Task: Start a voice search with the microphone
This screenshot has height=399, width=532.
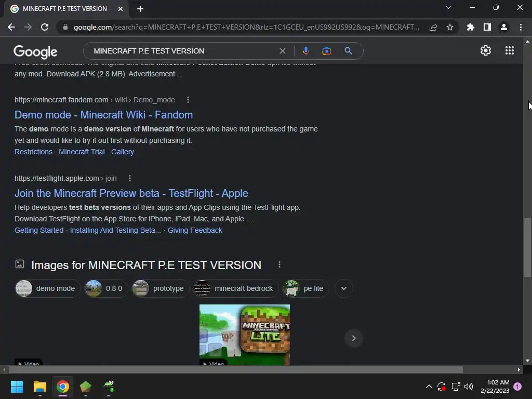Action: (305, 51)
